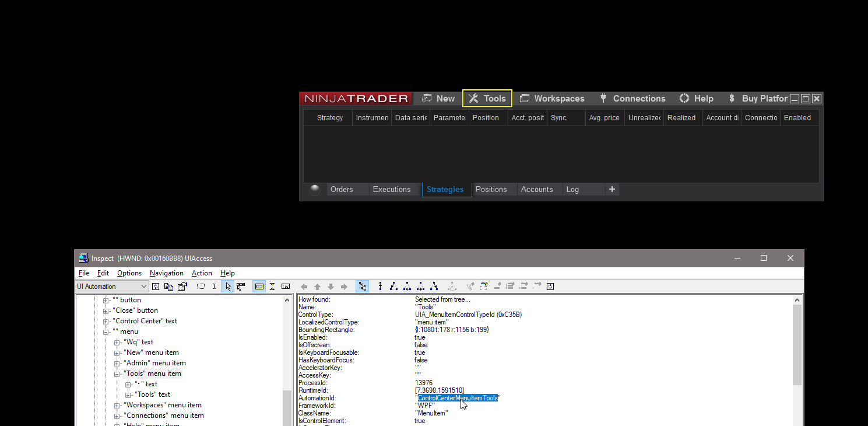The height and width of the screenshot is (426, 868).
Task: Click the tree pane scrollbar up arrow
Action: pos(287,300)
